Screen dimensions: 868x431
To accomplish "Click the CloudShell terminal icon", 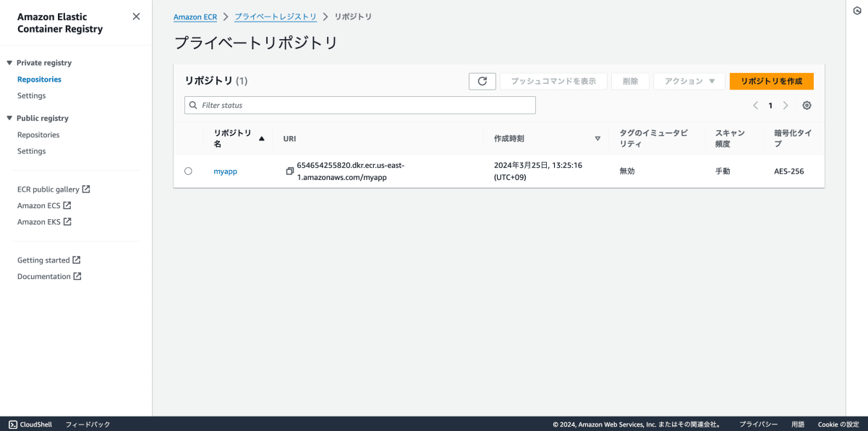I will pyautogui.click(x=13, y=424).
